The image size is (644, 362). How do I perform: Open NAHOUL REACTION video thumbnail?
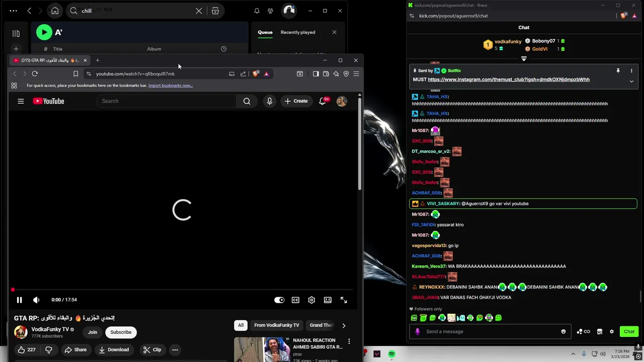click(262, 349)
